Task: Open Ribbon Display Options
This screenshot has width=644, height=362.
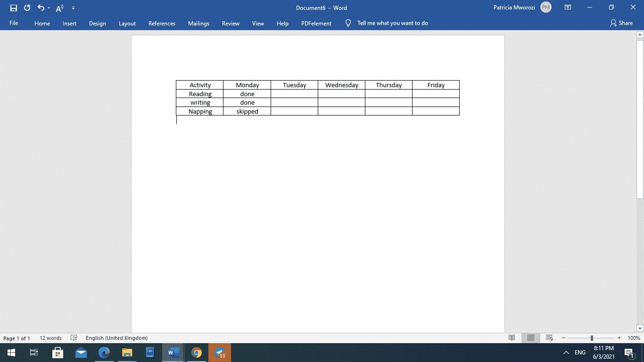Action: pos(568,8)
